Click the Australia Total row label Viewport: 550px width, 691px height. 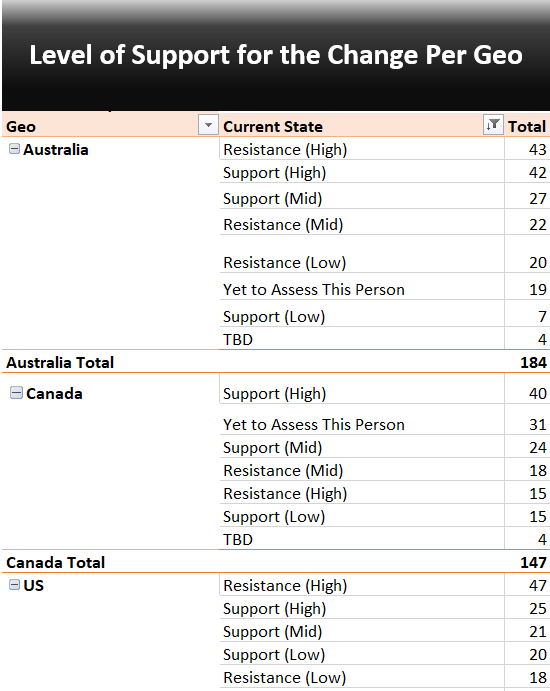[60, 362]
